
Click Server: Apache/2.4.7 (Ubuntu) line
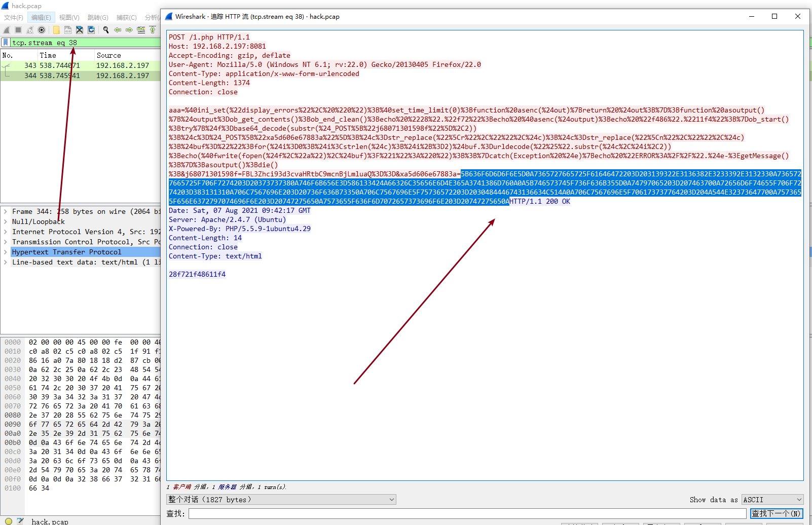click(228, 219)
